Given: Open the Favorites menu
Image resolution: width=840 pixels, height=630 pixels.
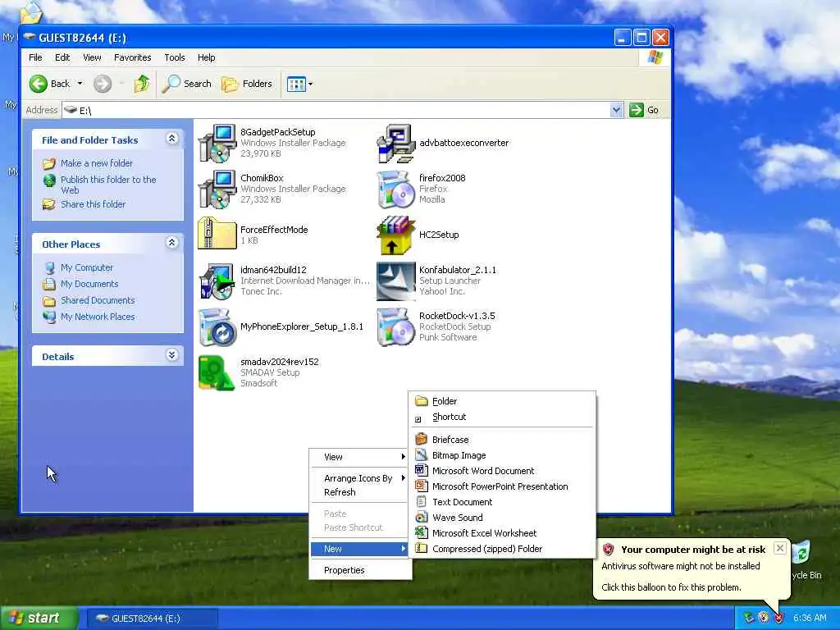Looking at the screenshot, I should tap(132, 57).
